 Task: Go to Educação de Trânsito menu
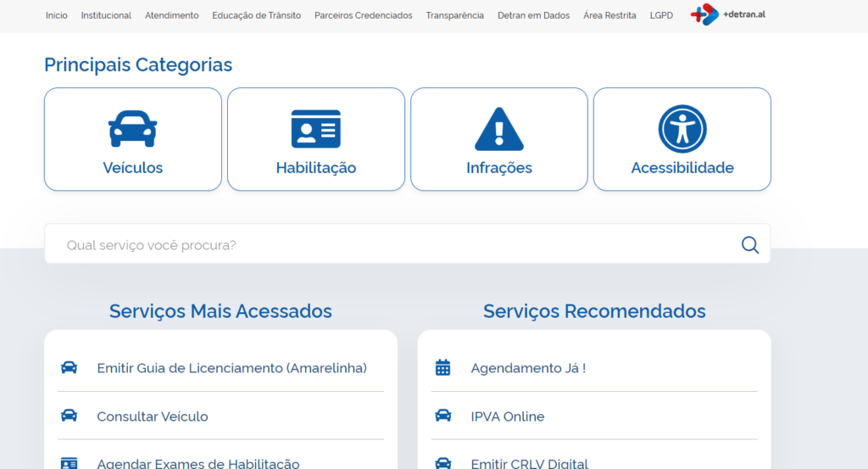point(256,15)
